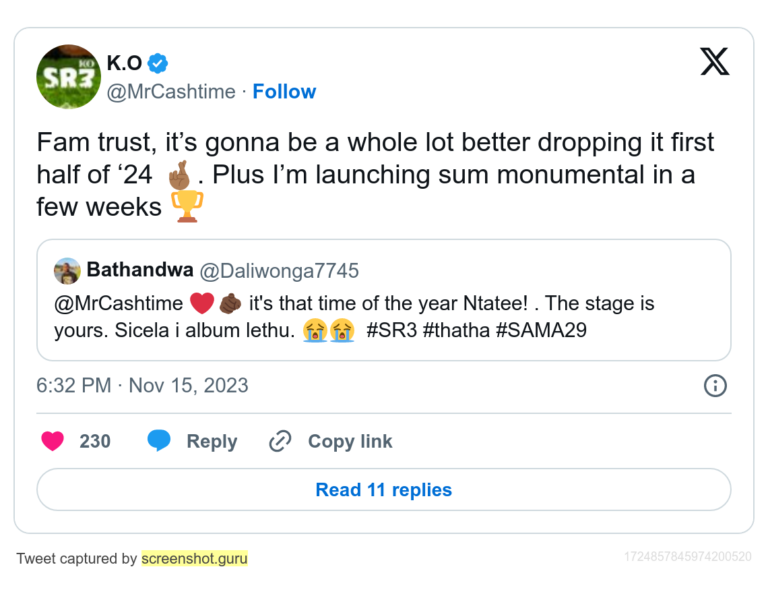Click the Bathandwa name in quoted tweet
Viewport: 768px width, 596px height.
(139, 270)
